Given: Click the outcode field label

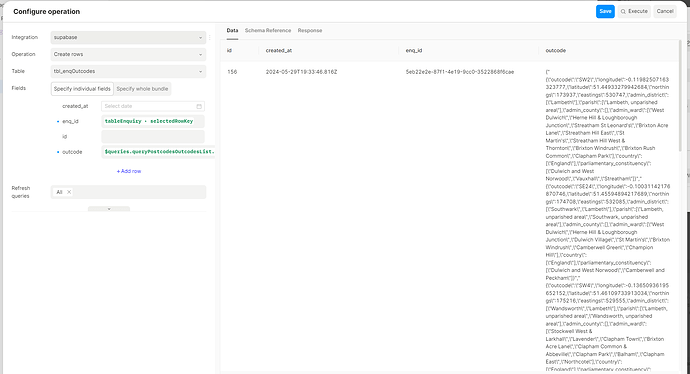Looking at the screenshot, I should coord(72,152).
